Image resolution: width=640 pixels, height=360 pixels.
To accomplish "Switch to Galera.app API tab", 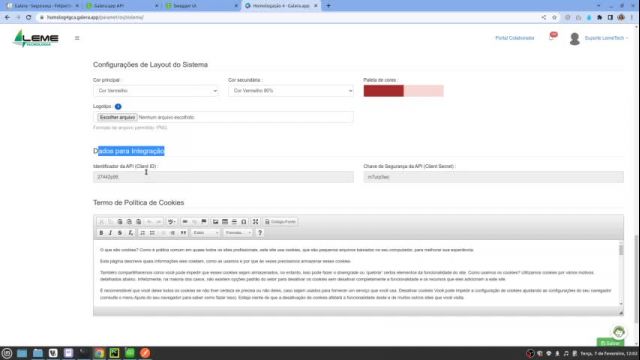I will (x=122, y=6).
